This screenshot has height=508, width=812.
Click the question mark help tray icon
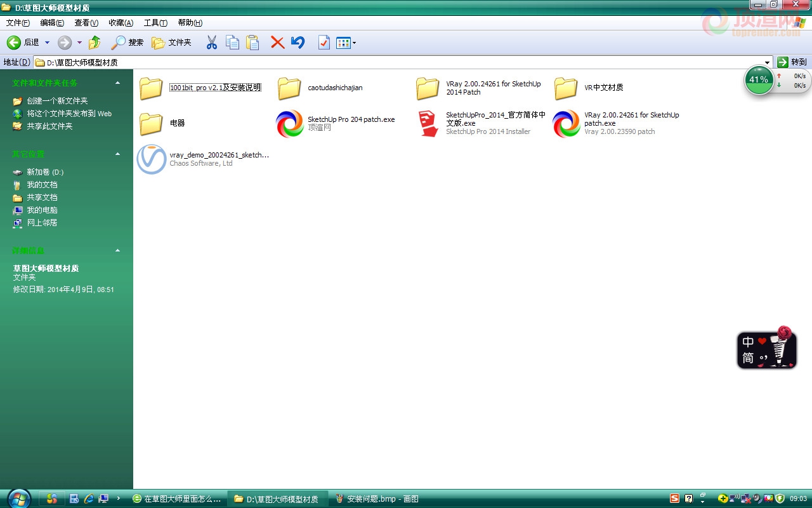[688, 498]
